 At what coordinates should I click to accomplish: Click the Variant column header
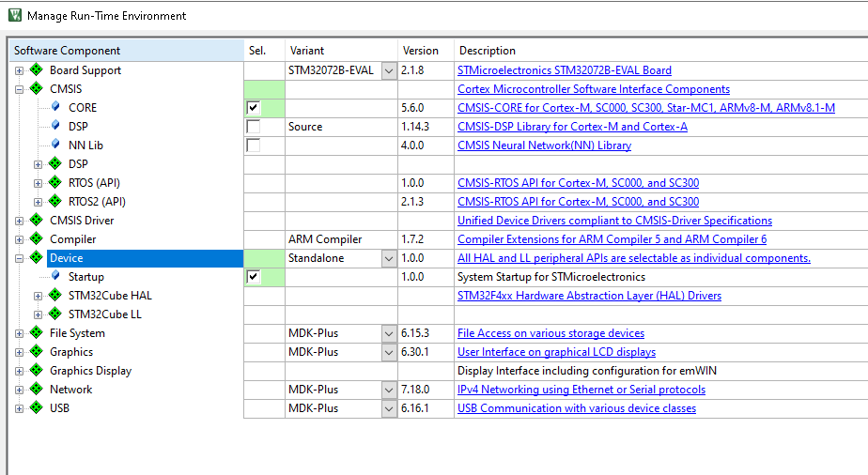coord(342,51)
